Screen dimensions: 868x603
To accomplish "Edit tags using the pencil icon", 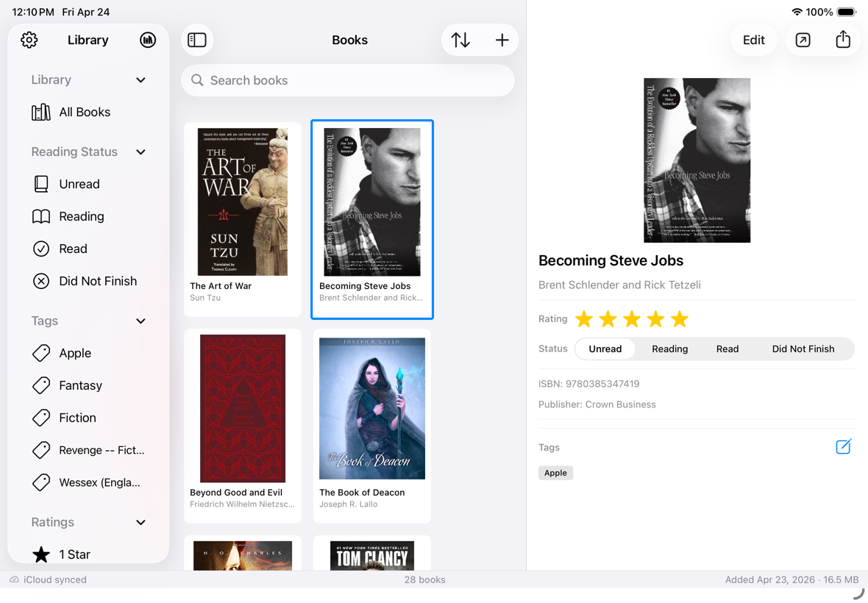I will [x=843, y=446].
